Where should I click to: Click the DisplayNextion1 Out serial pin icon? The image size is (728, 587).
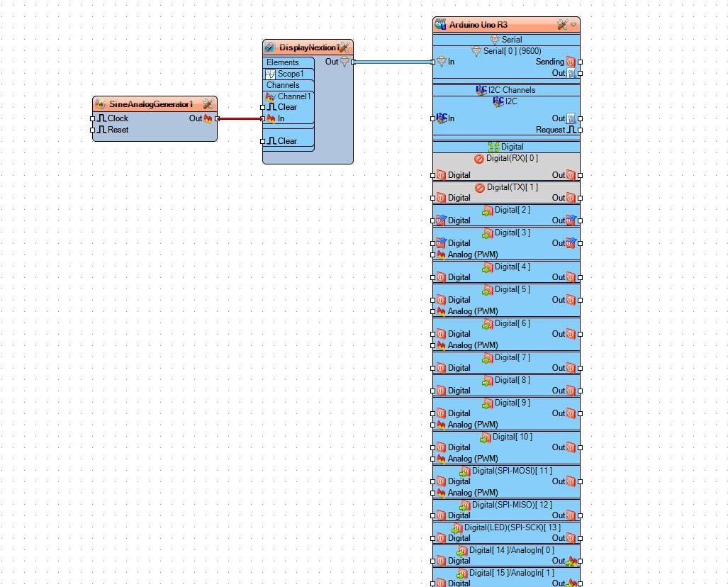tap(344, 62)
